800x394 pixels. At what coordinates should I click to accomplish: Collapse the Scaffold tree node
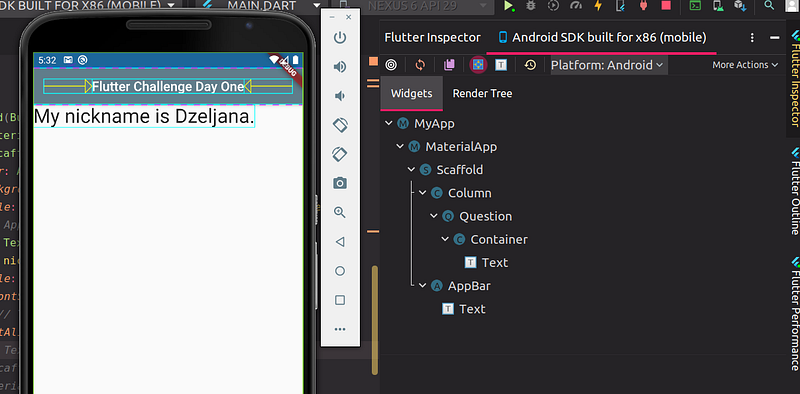coord(411,169)
